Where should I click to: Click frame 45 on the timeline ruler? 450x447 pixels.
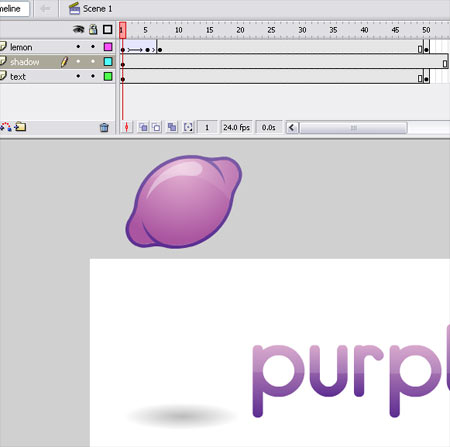[395, 30]
